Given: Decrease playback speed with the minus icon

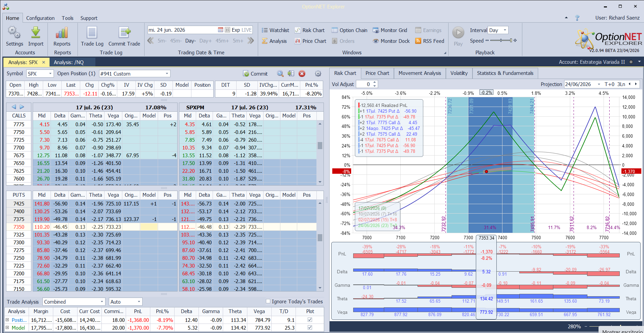Looking at the screenshot, I should (487, 41).
